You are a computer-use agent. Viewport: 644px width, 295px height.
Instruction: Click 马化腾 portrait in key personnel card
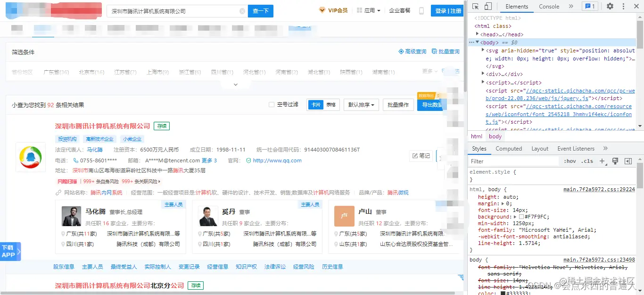tap(71, 216)
